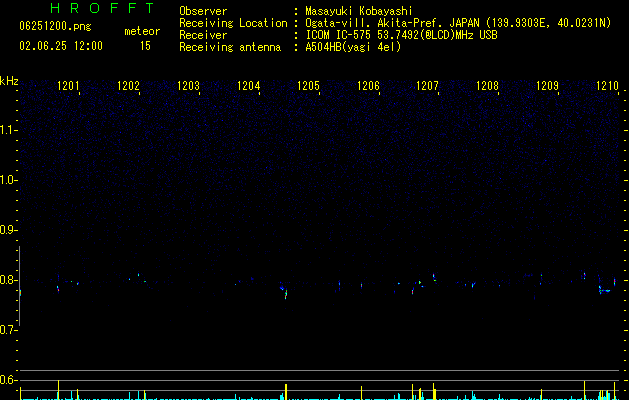Click the 0.6 kHz axis label

(x=8, y=380)
